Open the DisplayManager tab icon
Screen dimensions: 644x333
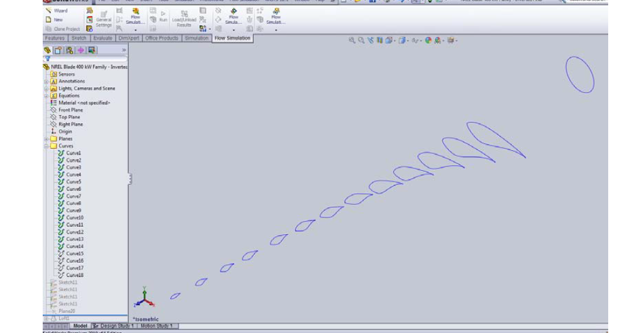(x=92, y=50)
